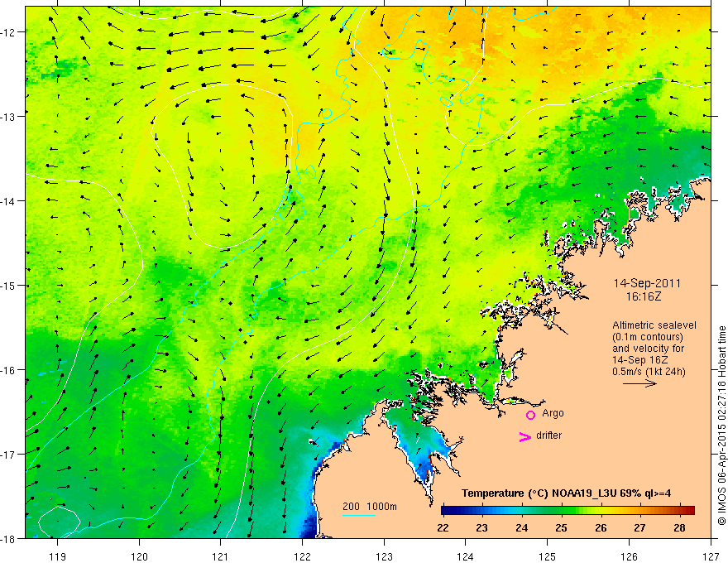Click the latitude axis label -12
Viewport: 728px width, 563px height.
point(8,32)
